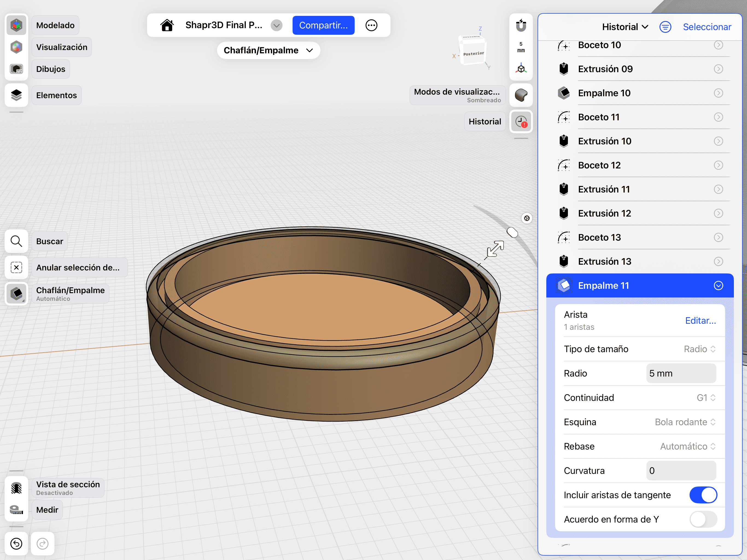Select Extrusión 12 in history list

[605, 214]
